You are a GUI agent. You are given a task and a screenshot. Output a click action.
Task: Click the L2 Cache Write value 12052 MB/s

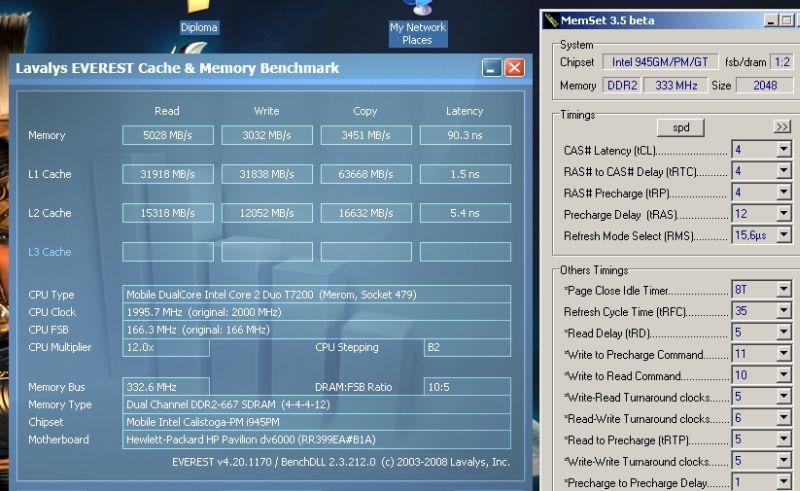pos(267,213)
